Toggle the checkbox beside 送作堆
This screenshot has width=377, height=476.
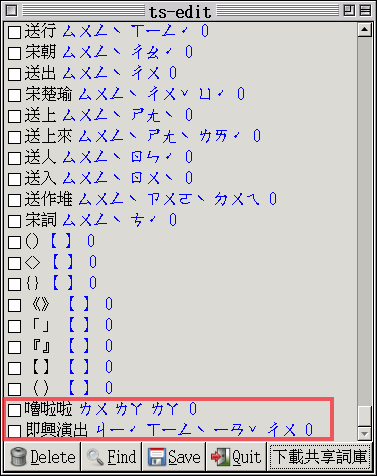click(x=14, y=200)
